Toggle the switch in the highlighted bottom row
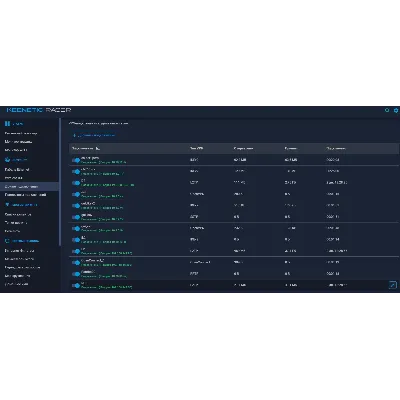This screenshot has height=400, width=400. click(x=76, y=285)
